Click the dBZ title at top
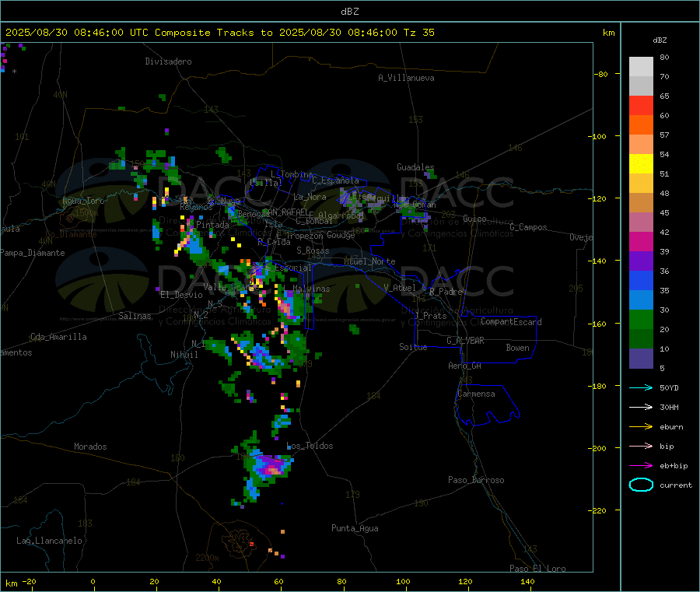The image size is (700, 592). coord(349,12)
